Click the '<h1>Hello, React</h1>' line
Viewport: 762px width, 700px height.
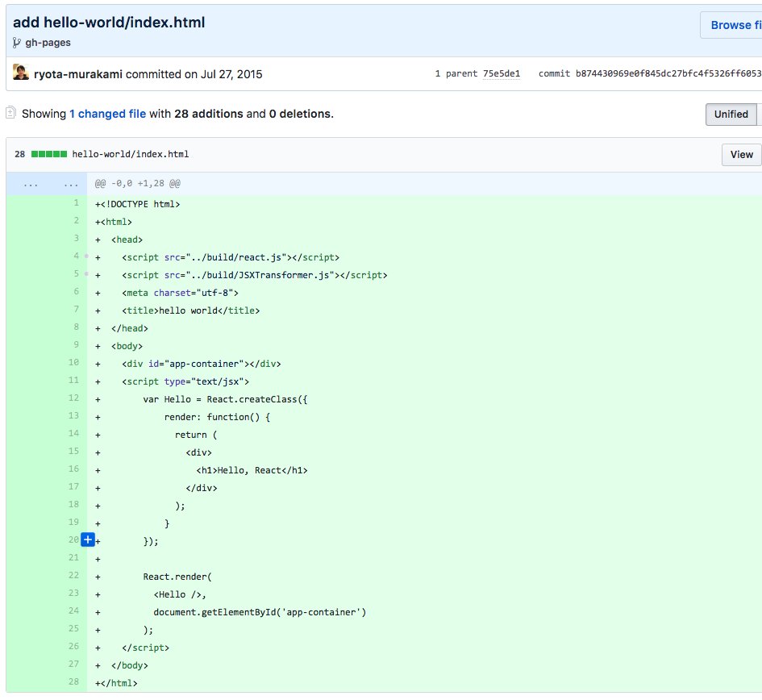point(252,470)
